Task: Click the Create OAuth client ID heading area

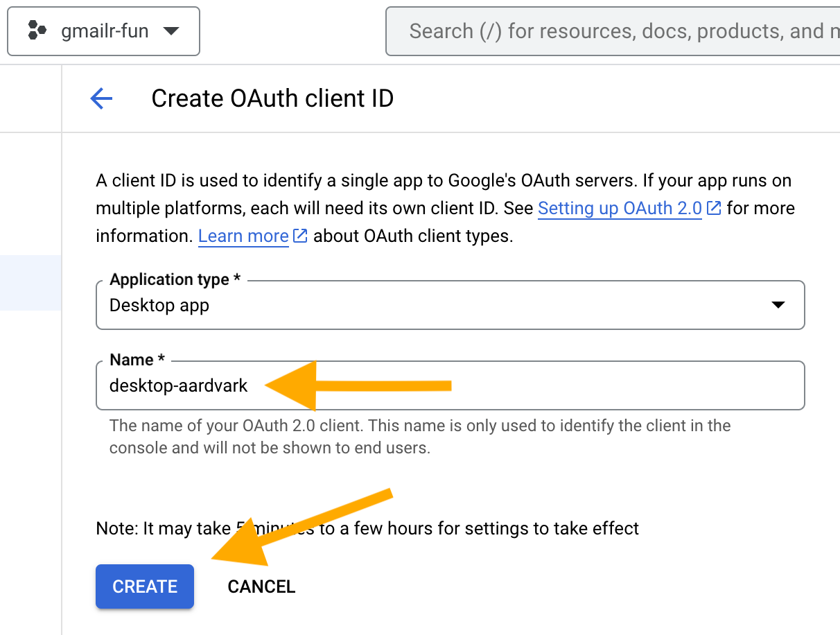Action: point(272,98)
